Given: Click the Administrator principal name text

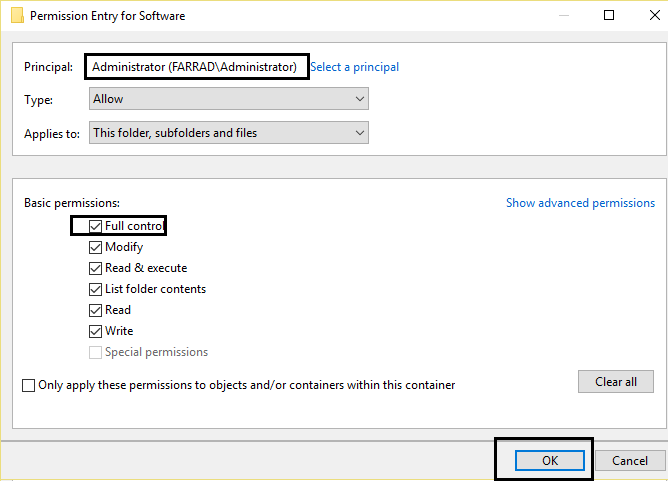Looking at the screenshot, I should click(x=194, y=67).
